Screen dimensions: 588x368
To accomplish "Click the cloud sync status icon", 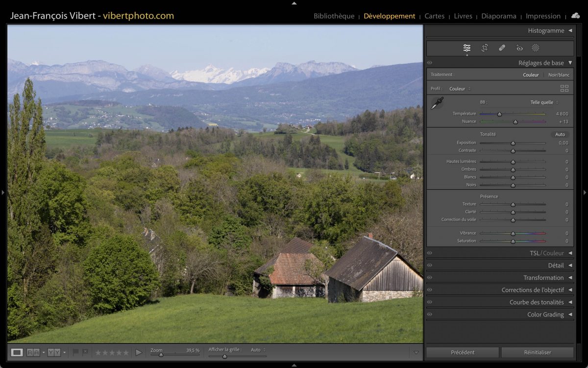I will point(575,16).
